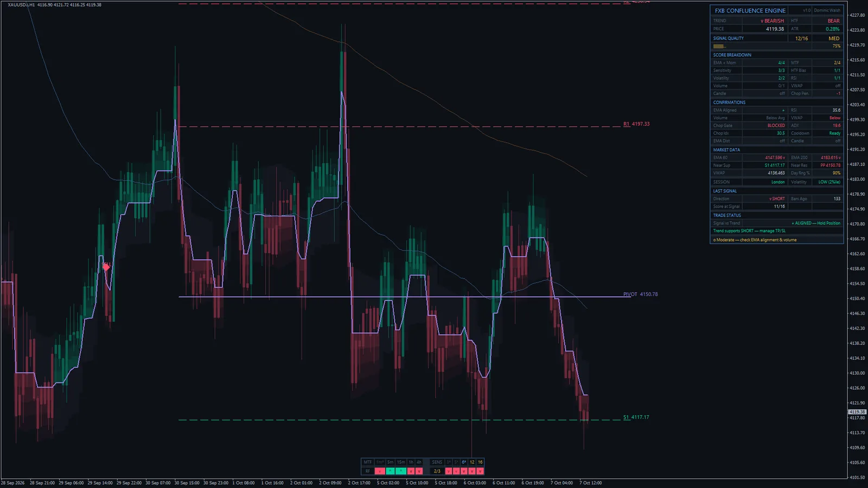Click the CONFIRMATIONS section header
The image size is (868, 488).
729,102
